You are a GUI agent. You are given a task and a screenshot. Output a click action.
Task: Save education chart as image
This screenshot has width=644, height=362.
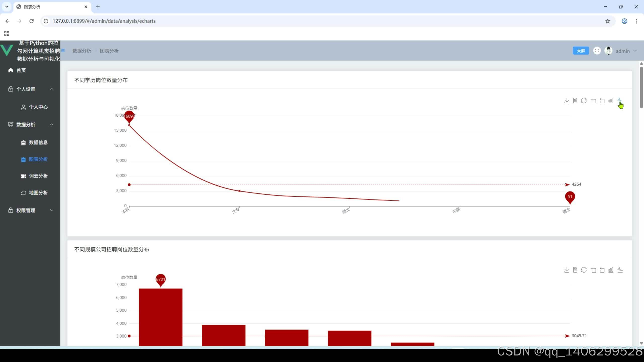567,101
